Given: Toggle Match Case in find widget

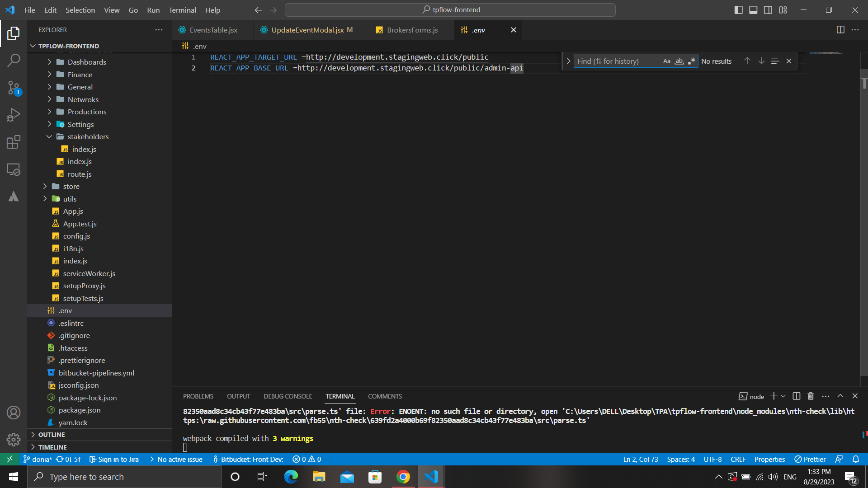Looking at the screenshot, I should point(667,61).
